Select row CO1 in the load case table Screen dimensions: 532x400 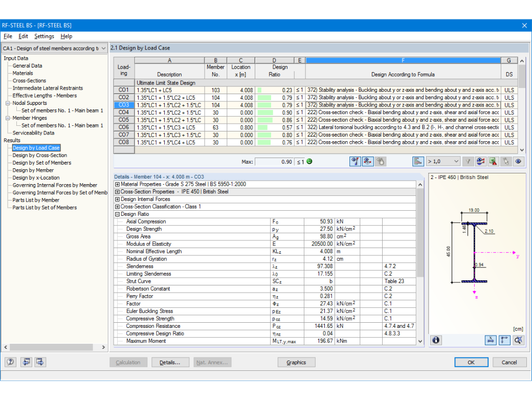(124, 90)
